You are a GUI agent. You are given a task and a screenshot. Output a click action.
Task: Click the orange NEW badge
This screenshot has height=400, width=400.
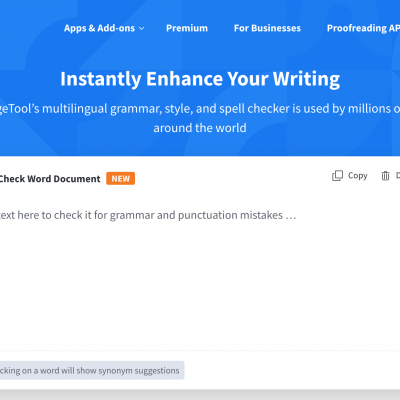(x=121, y=178)
